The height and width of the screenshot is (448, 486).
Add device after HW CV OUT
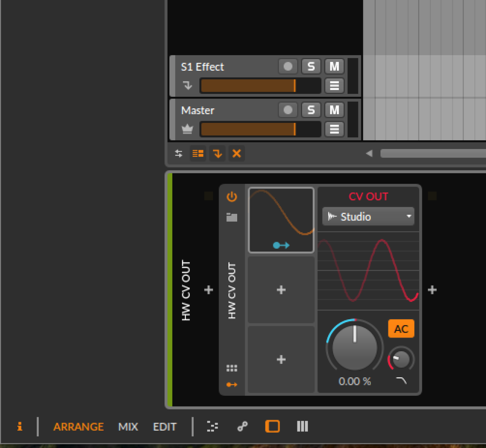[x=432, y=290]
